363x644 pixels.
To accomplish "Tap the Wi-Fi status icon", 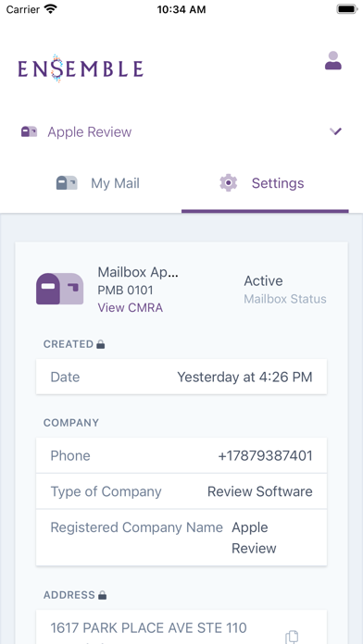I will click(x=51, y=9).
